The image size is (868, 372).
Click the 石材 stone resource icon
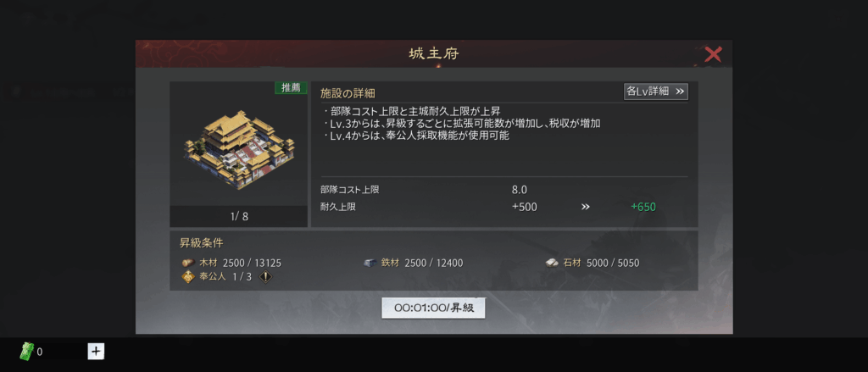tap(553, 263)
